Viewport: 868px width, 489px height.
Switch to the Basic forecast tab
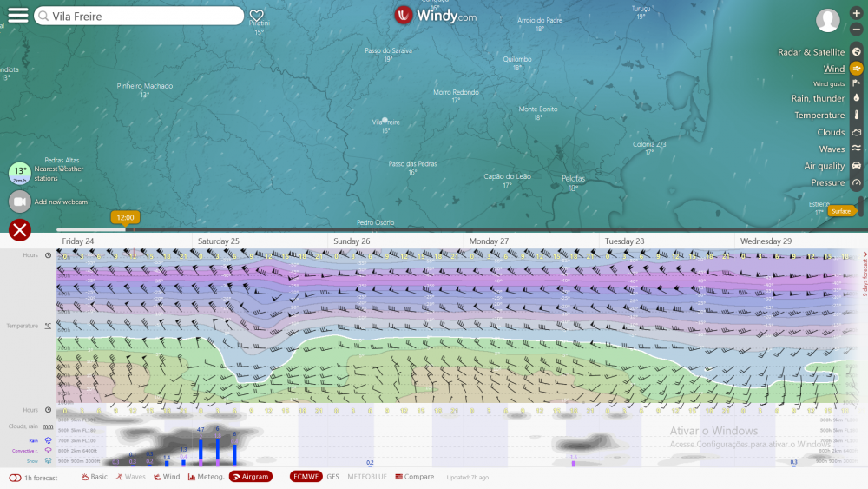click(94, 477)
